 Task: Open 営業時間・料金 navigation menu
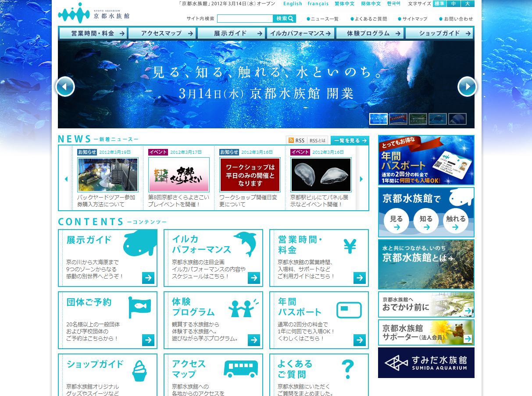click(x=93, y=33)
